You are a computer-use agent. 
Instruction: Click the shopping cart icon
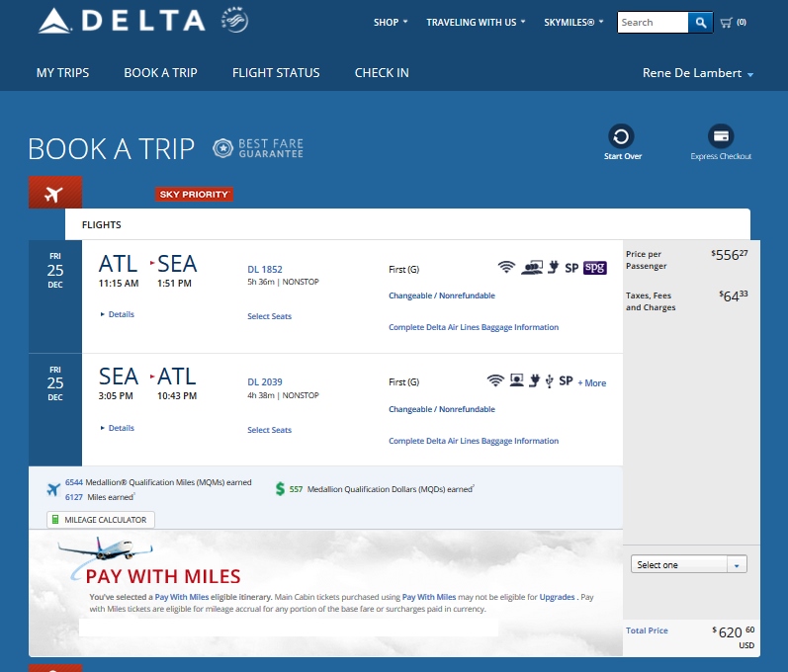(727, 22)
